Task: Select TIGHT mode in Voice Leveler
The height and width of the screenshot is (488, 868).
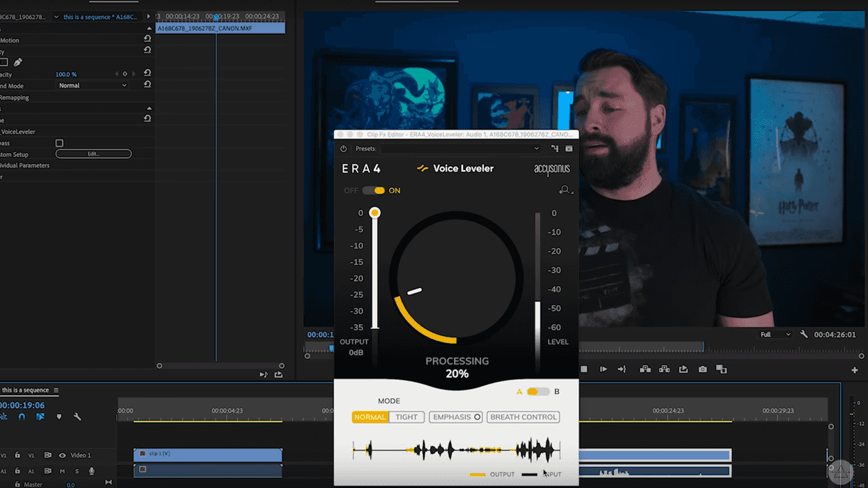Action: tap(406, 417)
